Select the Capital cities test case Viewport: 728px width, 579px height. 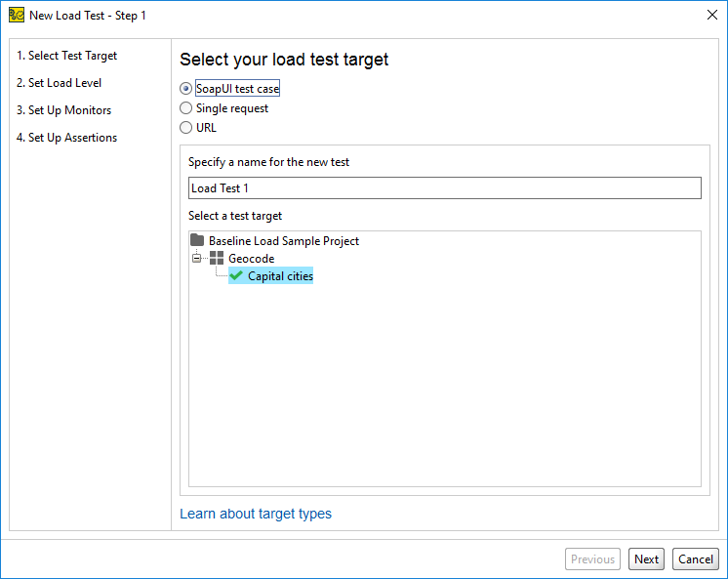click(280, 276)
